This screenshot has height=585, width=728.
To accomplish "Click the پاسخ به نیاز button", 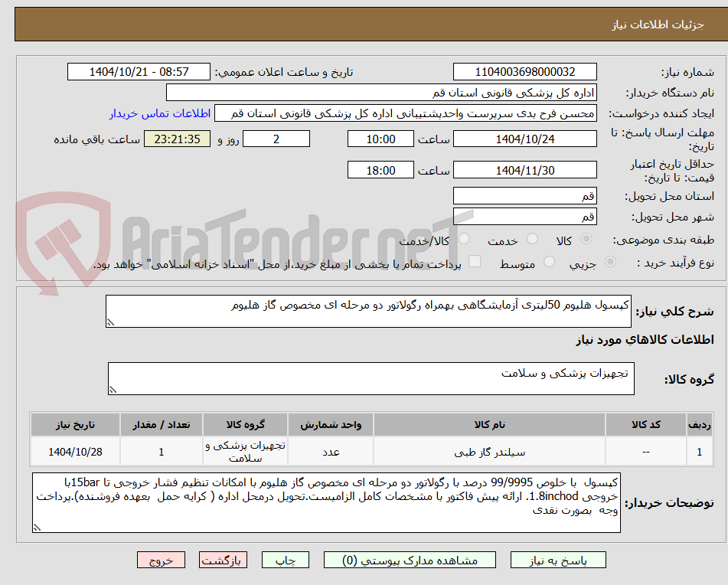I will [558, 560].
